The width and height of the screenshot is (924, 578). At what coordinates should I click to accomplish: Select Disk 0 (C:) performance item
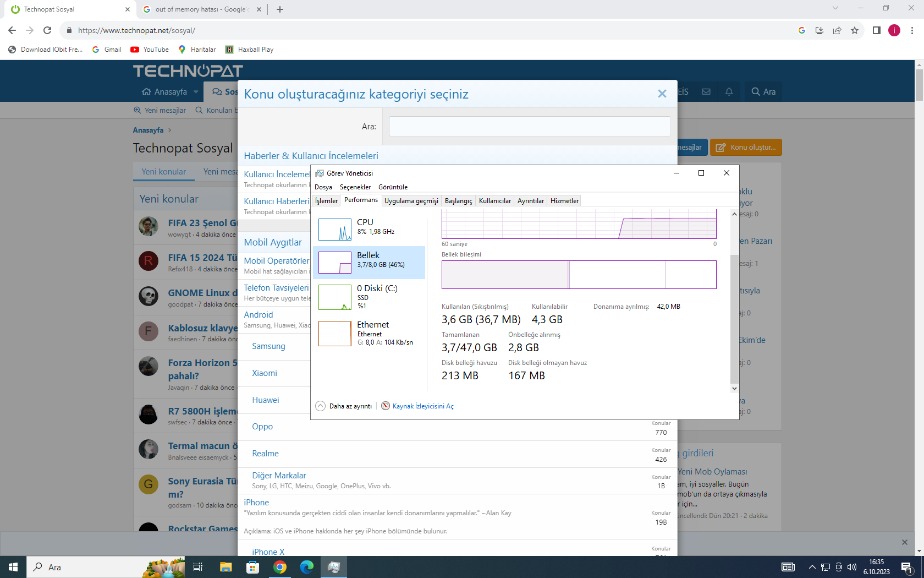369,297
